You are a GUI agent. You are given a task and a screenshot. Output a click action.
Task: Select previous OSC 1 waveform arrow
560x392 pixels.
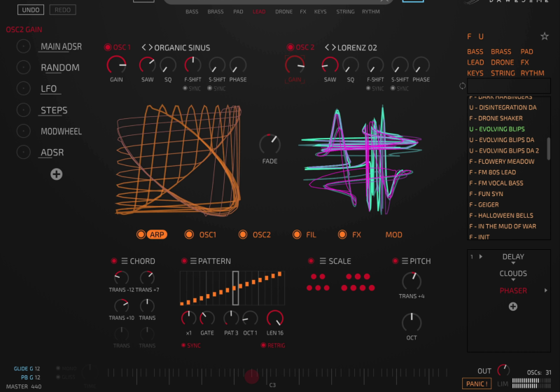pyautogui.click(x=143, y=47)
